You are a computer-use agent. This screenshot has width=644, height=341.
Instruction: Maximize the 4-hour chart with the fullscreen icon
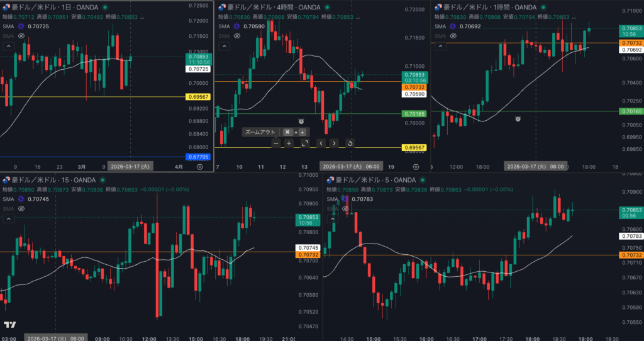[305, 143]
